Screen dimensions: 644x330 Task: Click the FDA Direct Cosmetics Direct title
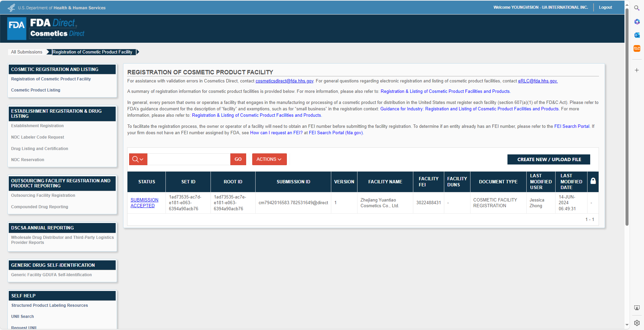pyautogui.click(x=57, y=28)
